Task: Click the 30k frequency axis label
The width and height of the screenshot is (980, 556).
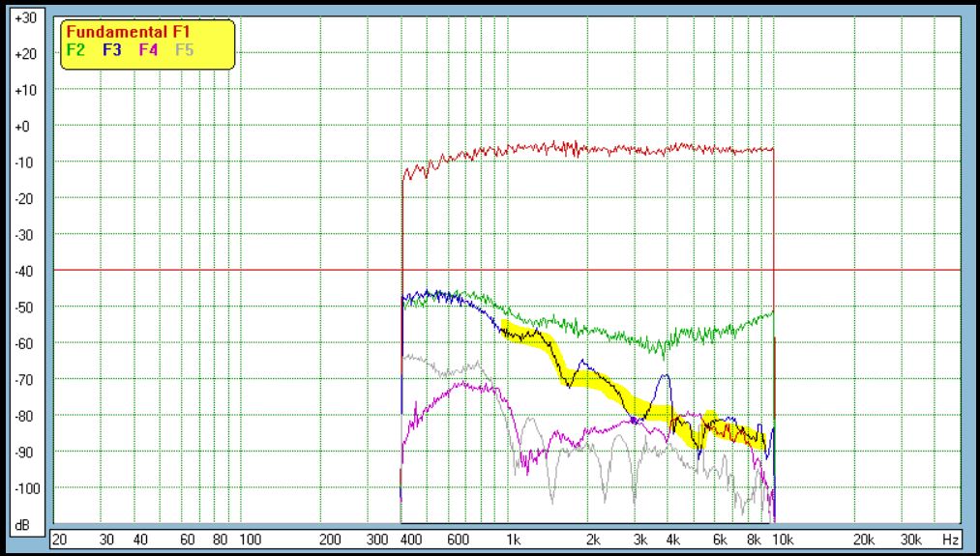Action: (x=910, y=540)
